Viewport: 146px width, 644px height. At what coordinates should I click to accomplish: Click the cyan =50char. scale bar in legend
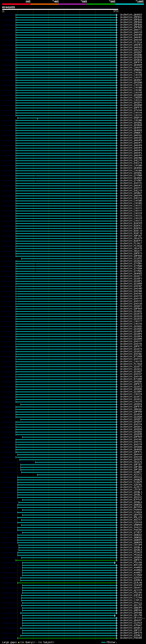(103, 642)
